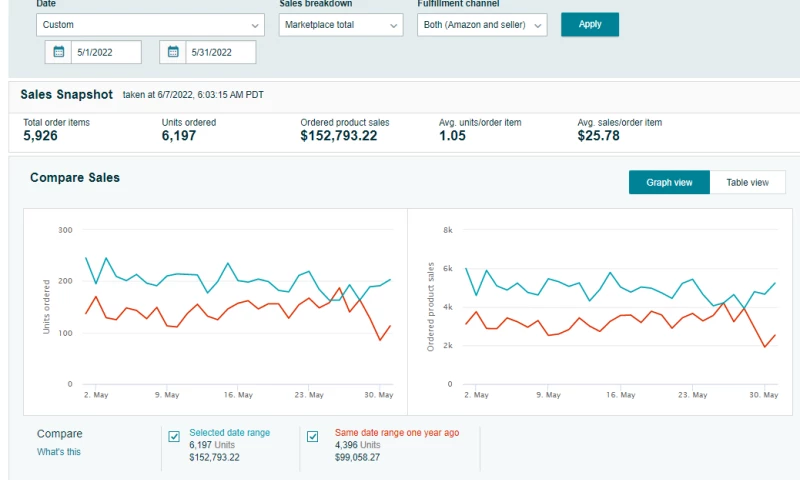
Task: Switch to Table view tab
Action: click(x=747, y=182)
